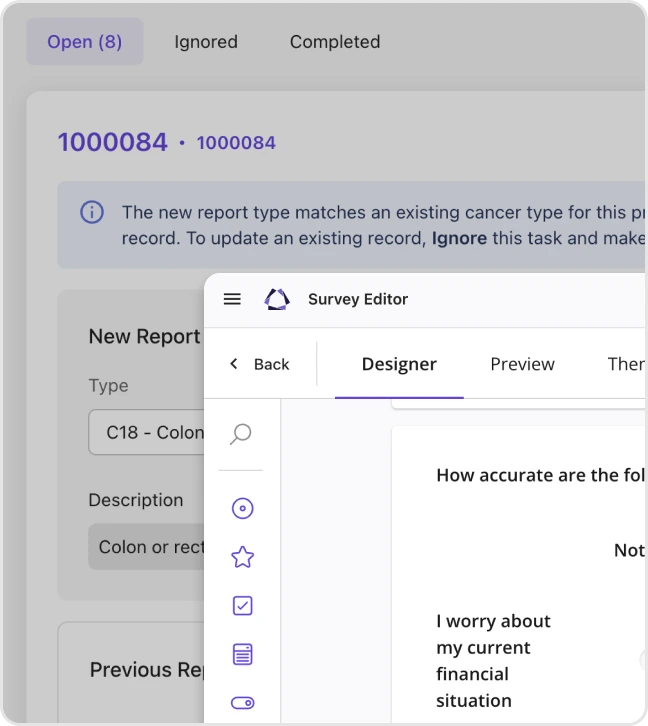
Task: Click the Type field label
Action: click(108, 386)
